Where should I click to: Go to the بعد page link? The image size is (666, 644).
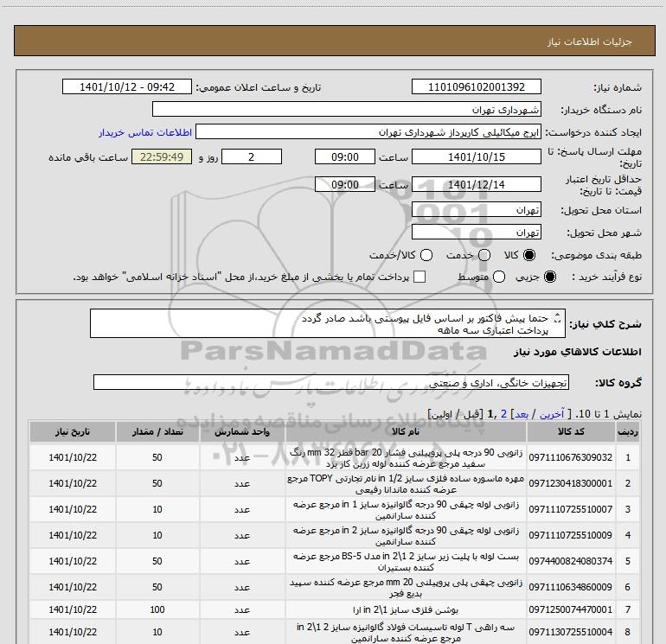(522, 414)
